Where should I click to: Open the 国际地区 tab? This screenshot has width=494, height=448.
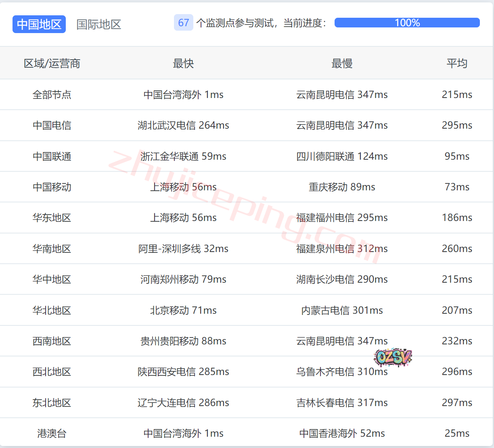(x=99, y=24)
